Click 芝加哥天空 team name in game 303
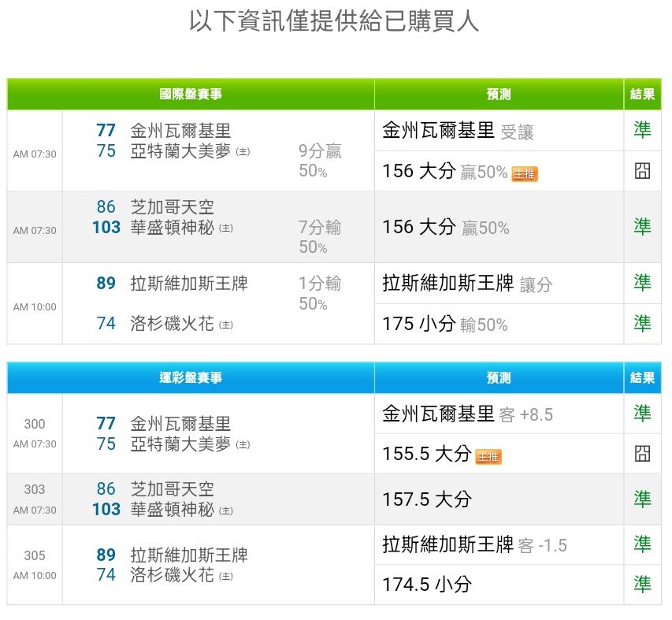 pyautogui.click(x=173, y=489)
